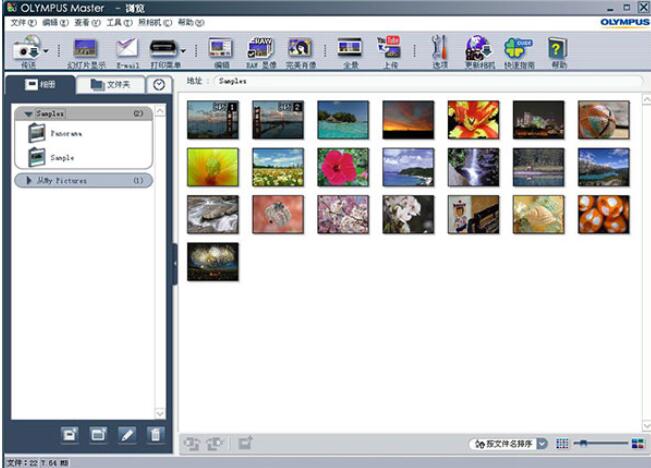Start the slideshow (幻灯片显示) tool
This screenshot has height=468, width=651.
pyautogui.click(x=86, y=49)
